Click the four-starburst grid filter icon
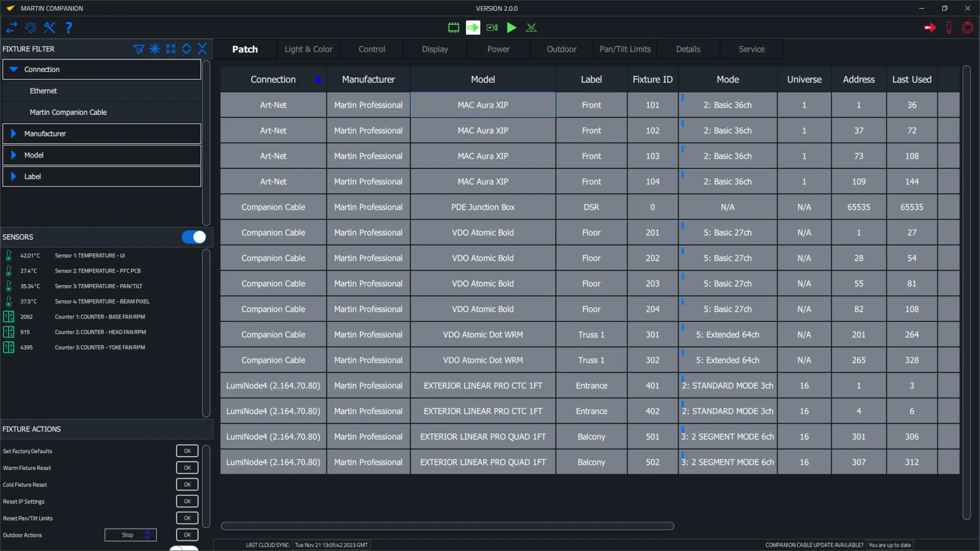980x551 pixels. [171, 49]
